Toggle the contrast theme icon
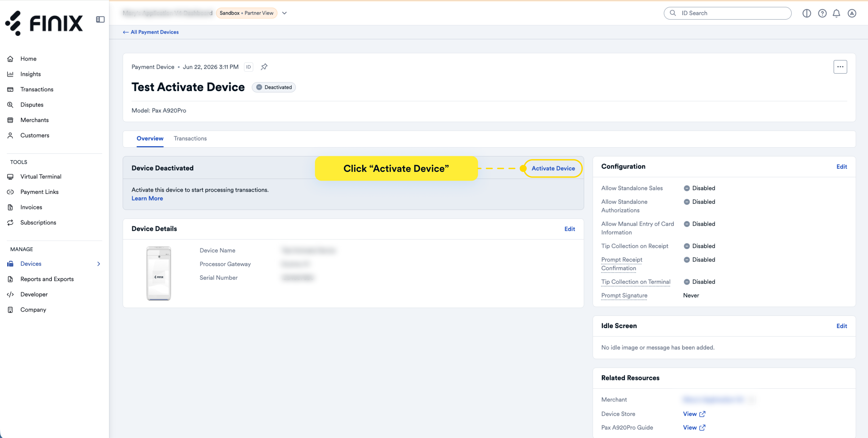The height and width of the screenshot is (438, 868). click(x=807, y=13)
